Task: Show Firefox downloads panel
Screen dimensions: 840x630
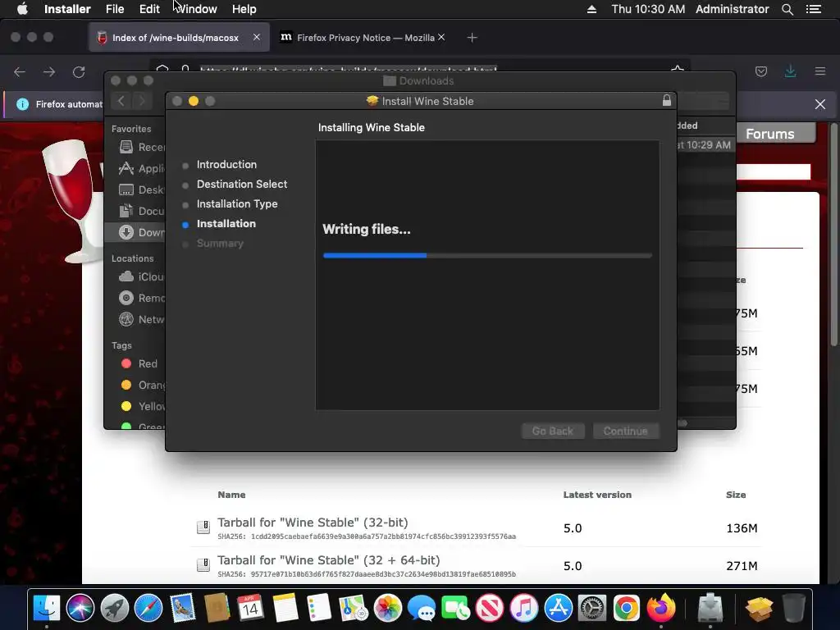Action: tap(790, 71)
